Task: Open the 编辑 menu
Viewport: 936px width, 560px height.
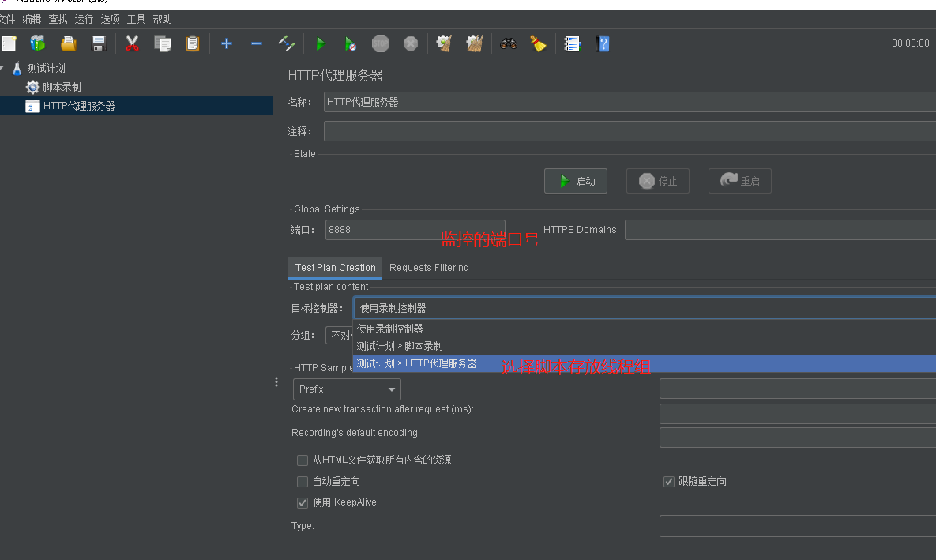Action: click(x=32, y=19)
